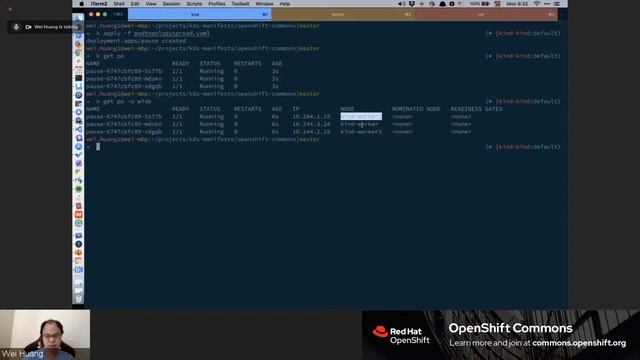The width and height of the screenshot is (640, 360).
Task: Open the Help menu
Action: (x=284, y=4)
